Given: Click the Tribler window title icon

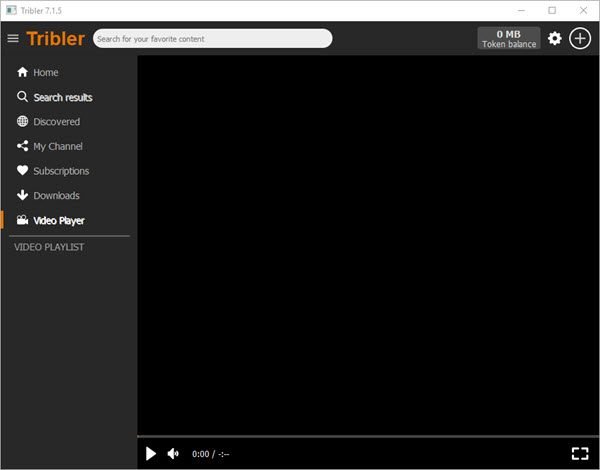Looking at the screenshot, I should click(x=11, y=10).
